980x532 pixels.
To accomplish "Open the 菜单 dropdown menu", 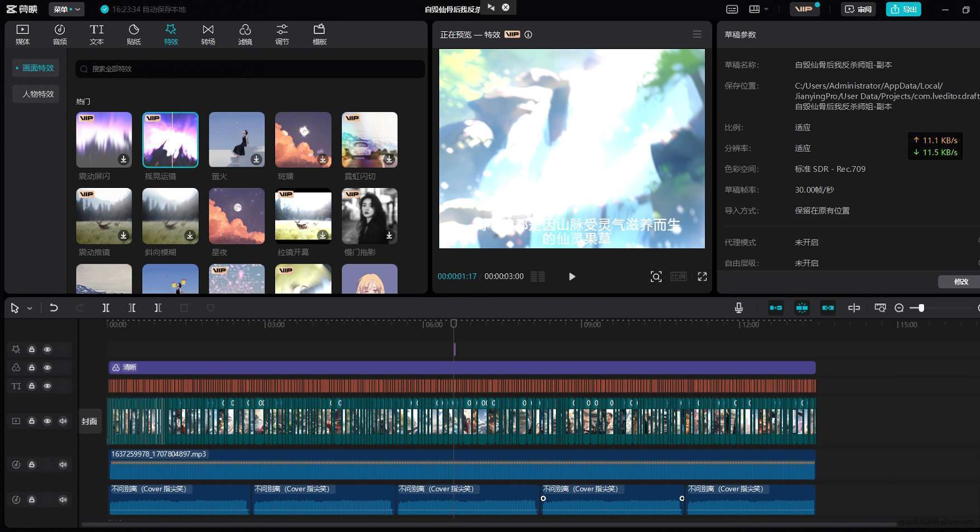I will click(x=66, y=9).
